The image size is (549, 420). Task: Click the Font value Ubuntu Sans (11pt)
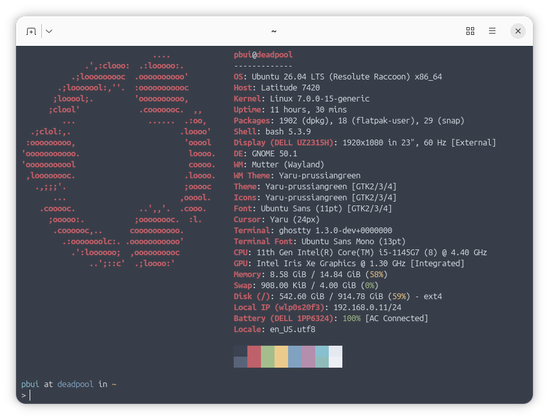coord(301,209)
